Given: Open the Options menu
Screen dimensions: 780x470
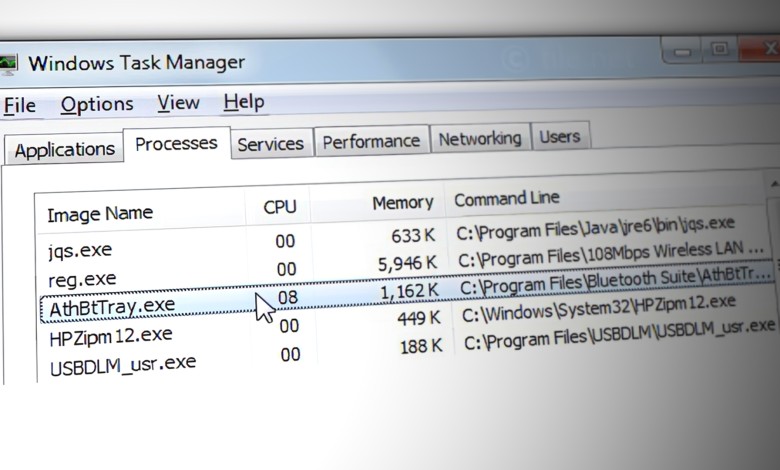Looking at the screenshot, I should point(97,104).
